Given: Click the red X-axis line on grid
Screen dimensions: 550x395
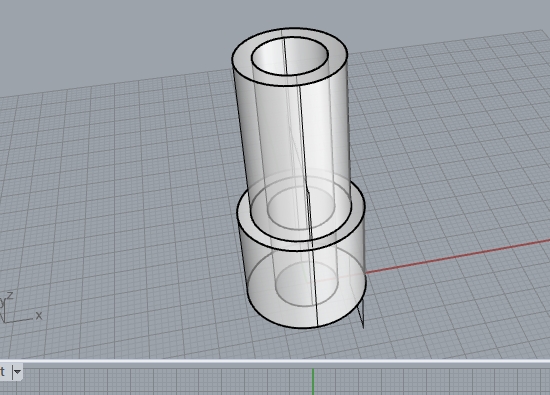Looking at the screenshot, I should click(x=457, y=256).
